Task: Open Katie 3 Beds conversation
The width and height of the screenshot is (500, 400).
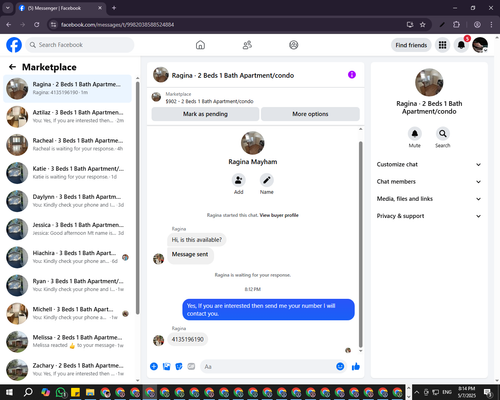Action: tap(67, 173)
